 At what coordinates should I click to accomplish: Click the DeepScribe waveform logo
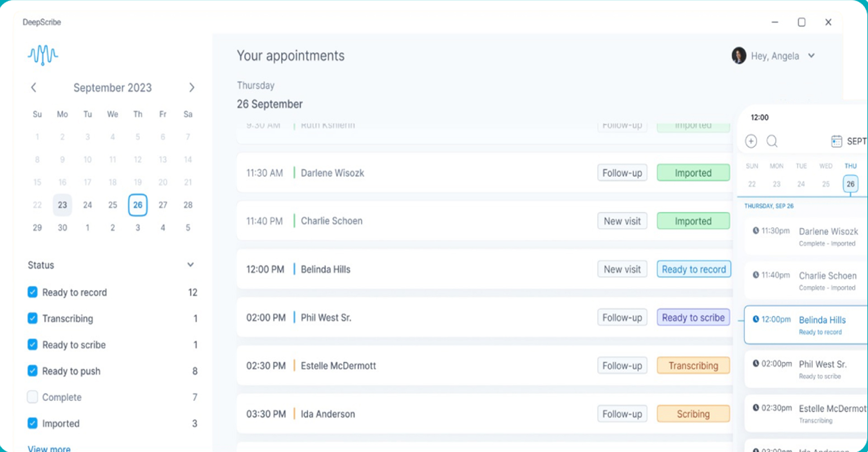(43, 55)
